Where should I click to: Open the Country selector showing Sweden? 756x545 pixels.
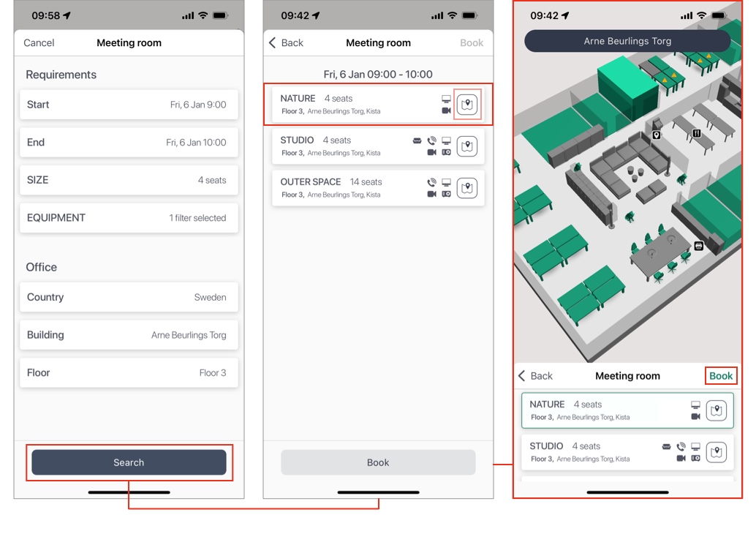pos(129,297)
